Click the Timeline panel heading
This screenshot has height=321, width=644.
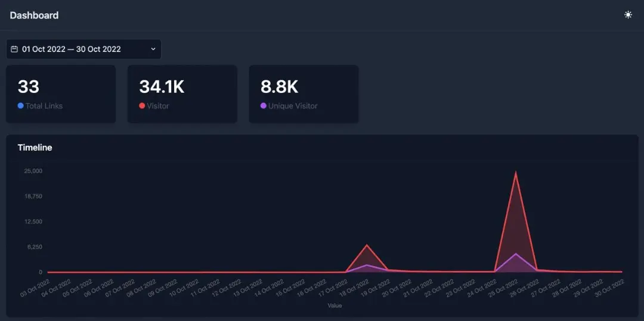(35, 147)
